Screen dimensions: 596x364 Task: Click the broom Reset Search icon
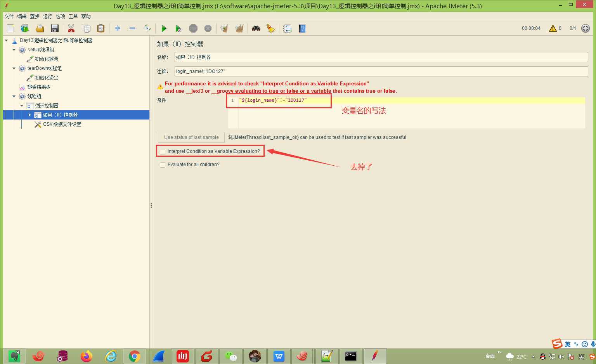270,28
